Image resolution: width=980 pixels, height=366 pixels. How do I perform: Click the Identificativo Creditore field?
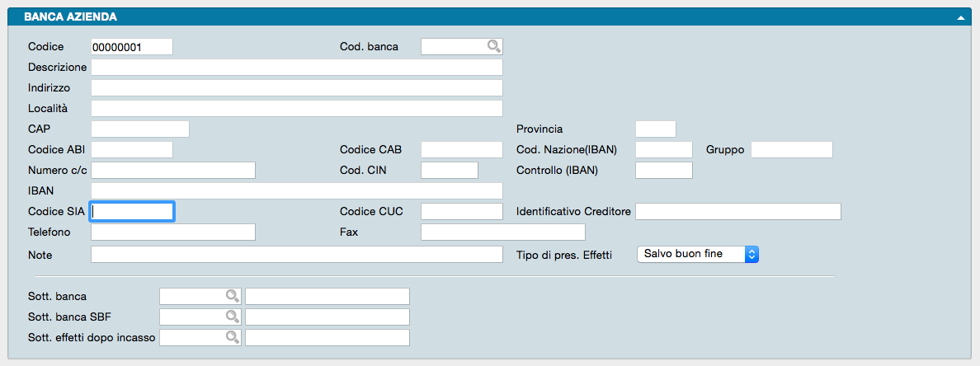click(x=737, y=212)
